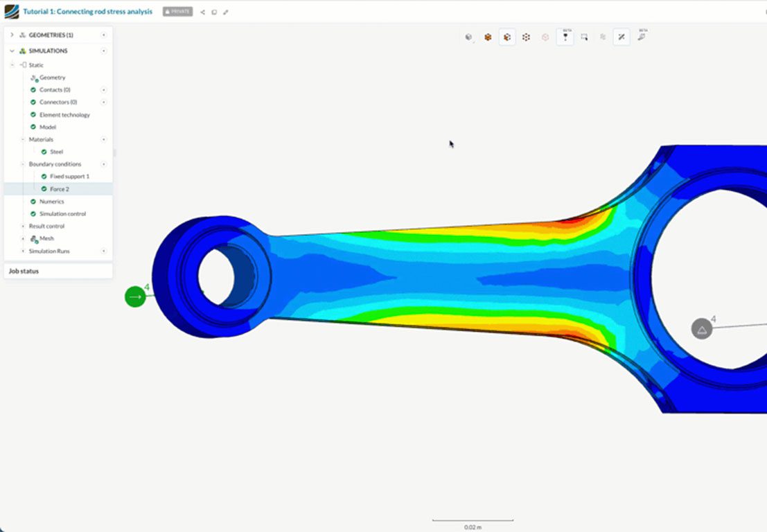767x532 pixels.
Task: Select the solid orange cube view mode
Action: pyautogui.click(x=488, y=37)
